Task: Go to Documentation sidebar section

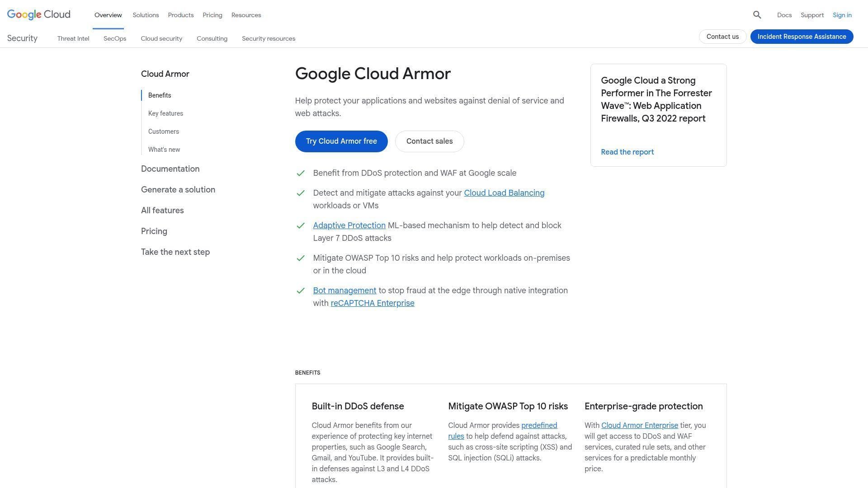Action: click(x=170, y=169)
